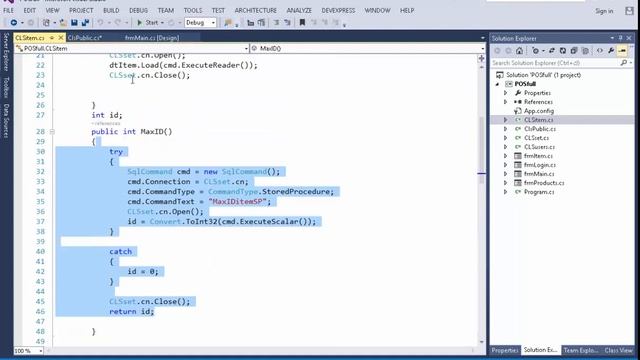This screenshot has height=360, width=640.
Task: Open the WINDOW menu
Action: (377, 10)
